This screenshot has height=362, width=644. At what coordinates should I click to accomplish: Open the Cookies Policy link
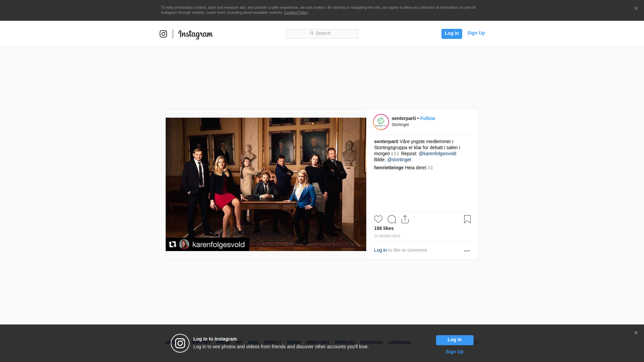coord(296,12)
